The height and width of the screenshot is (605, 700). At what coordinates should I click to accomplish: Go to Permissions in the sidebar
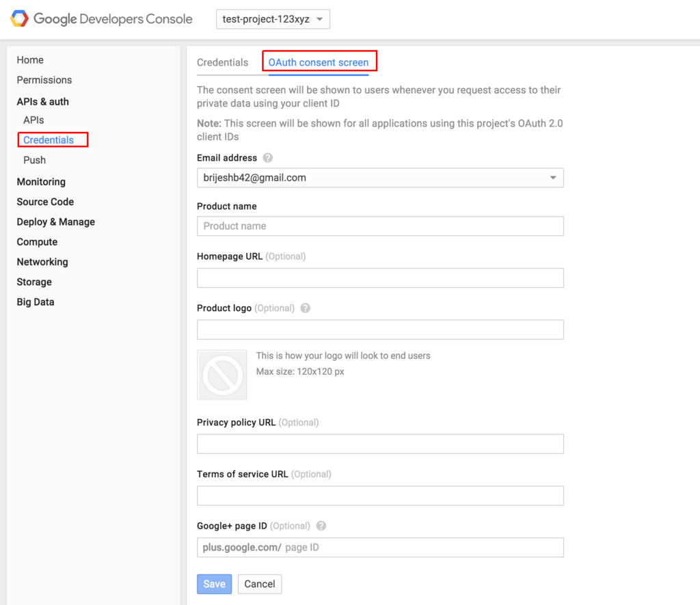(x=44, y=80)
